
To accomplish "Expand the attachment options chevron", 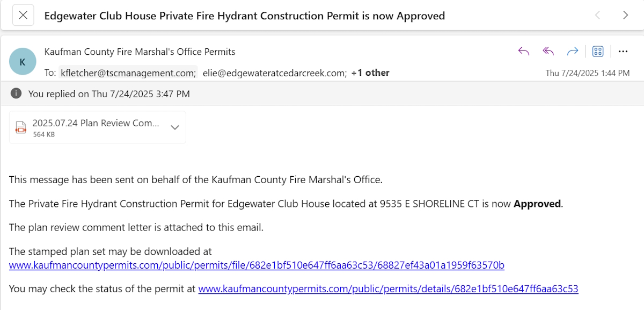I will pos(174,127).
